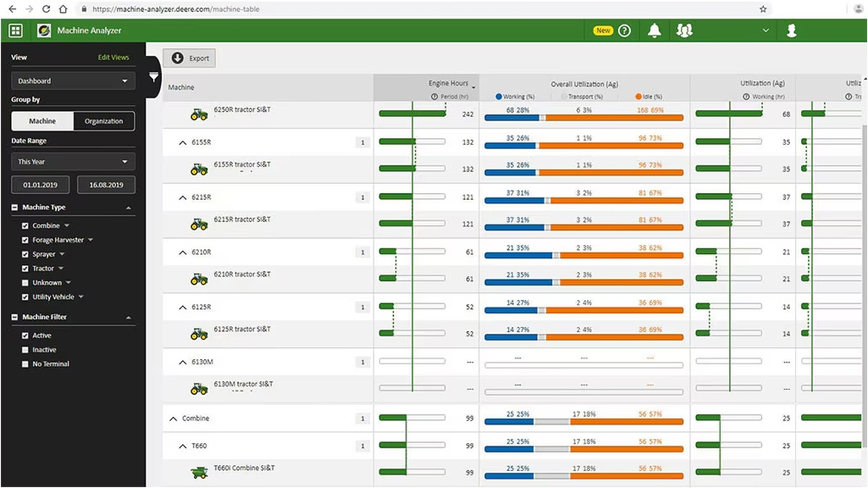Viewport: 868px width, 488px height.
Task: Open the This Year date range dropdown
Action: tap(73, 162)
